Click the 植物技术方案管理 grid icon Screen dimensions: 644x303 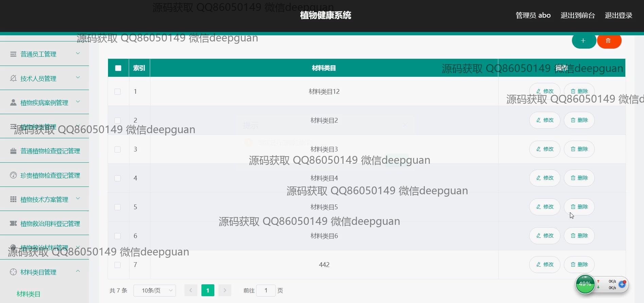coord(13,199)
